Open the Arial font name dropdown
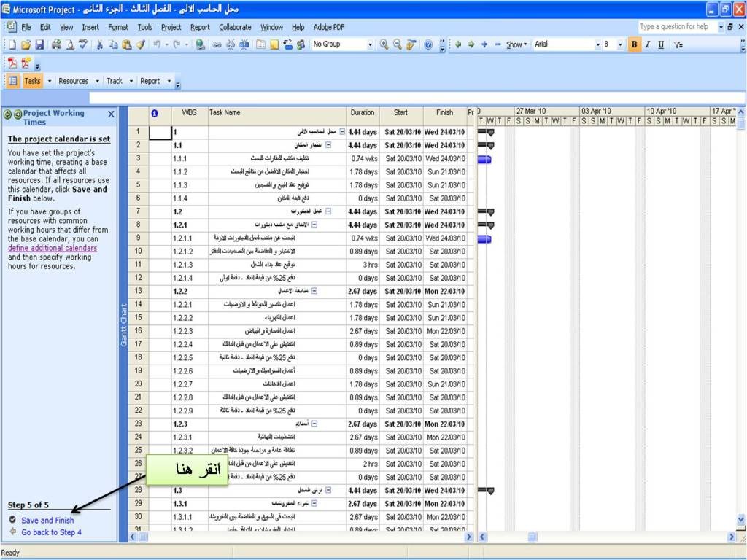 click(x=598, y=44)
